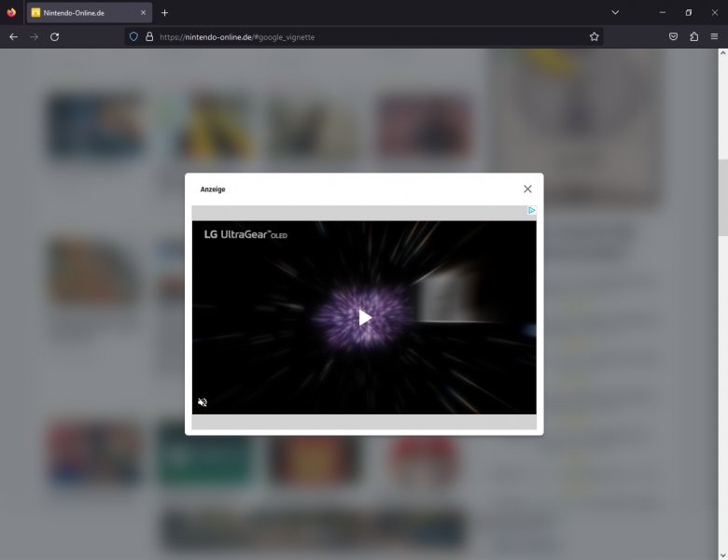Open Firefox application menu
The image size is (728, 560).
[714, 36]
